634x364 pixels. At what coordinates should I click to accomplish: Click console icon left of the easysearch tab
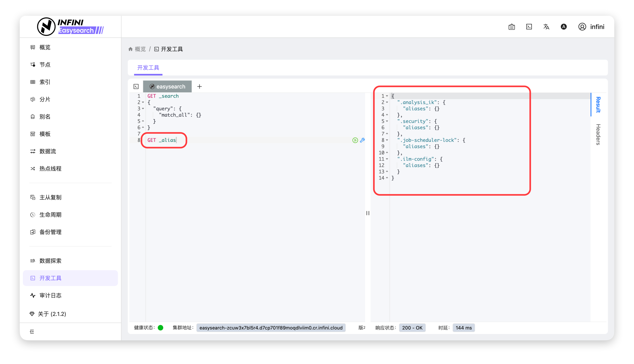[x=136, y=86]
